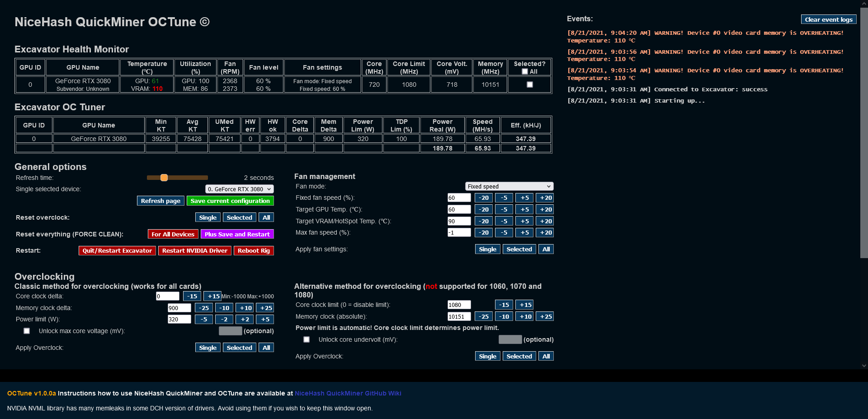Image resolution: width=868 pixels, height=419 pixels.
Task: Click Quit/Restart Excavator
Action: point(117,250)
